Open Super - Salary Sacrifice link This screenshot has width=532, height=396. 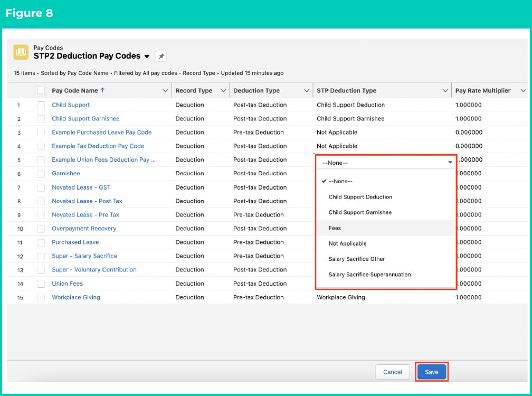[84, 256]
